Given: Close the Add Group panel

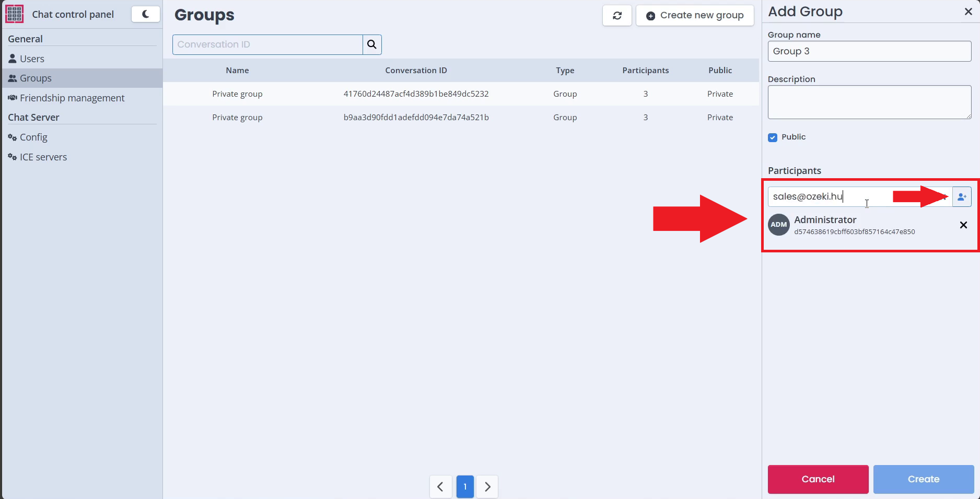Looking at the screenshot, I should 968,11.
